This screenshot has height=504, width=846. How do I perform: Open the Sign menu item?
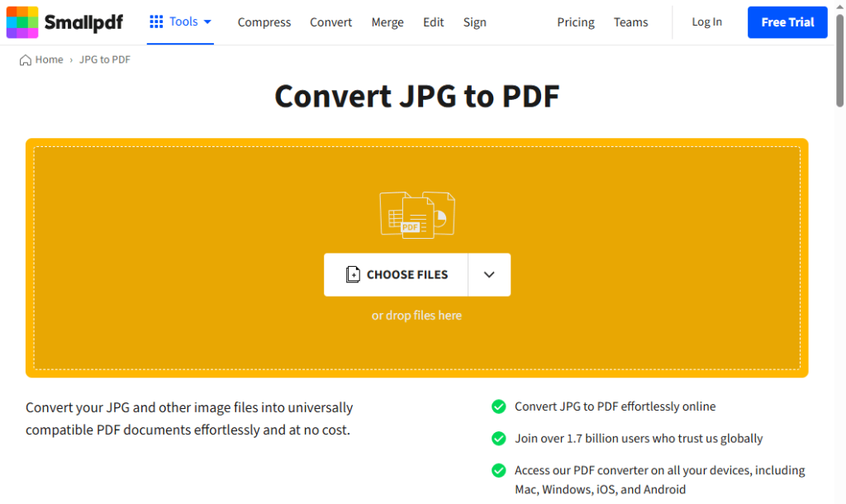click(475, 22)
